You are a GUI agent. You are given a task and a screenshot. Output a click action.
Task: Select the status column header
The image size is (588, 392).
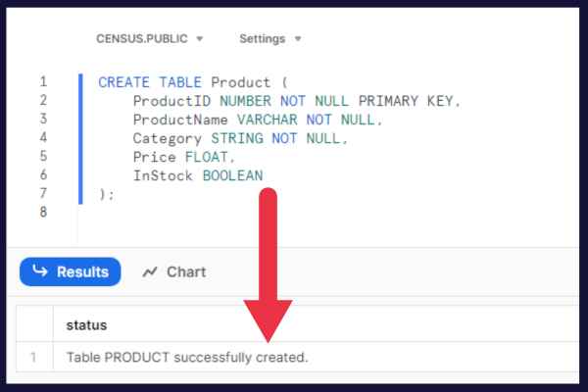point(86,324)
